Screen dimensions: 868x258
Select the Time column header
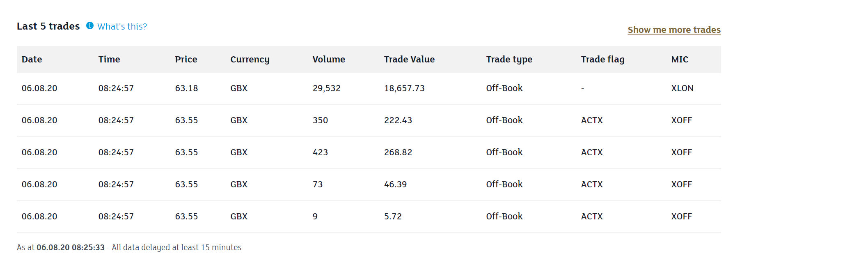(x=109, y=59)
